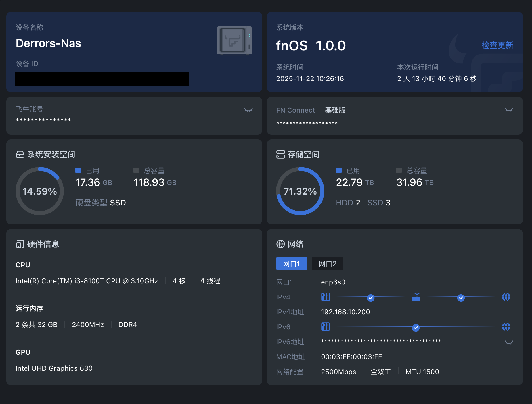The height and width of the screenshot is (404, 532).
Task: Click the 14.59% system usage ring
Action: (x=40, y=191)
